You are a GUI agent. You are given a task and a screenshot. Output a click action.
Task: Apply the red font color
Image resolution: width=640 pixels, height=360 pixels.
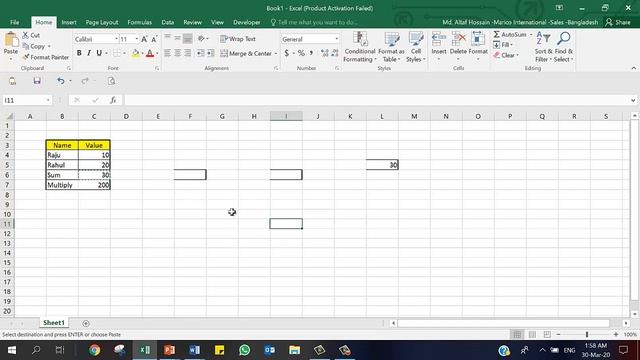(x=150, y=53)
